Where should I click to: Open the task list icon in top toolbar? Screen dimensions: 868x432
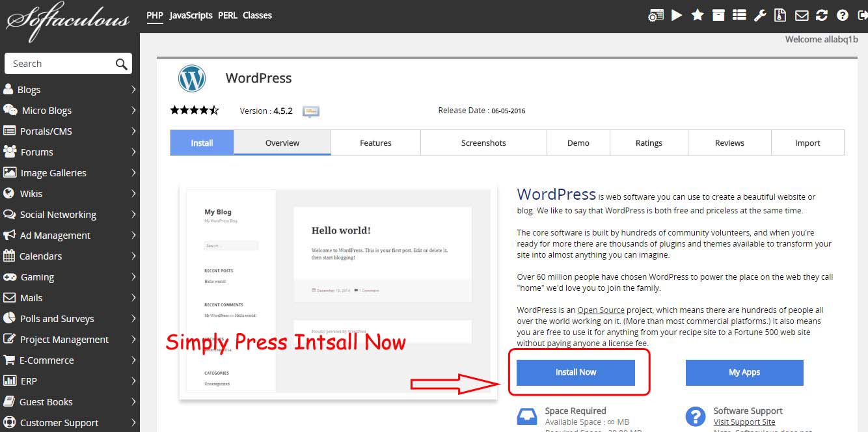(739, 15)
